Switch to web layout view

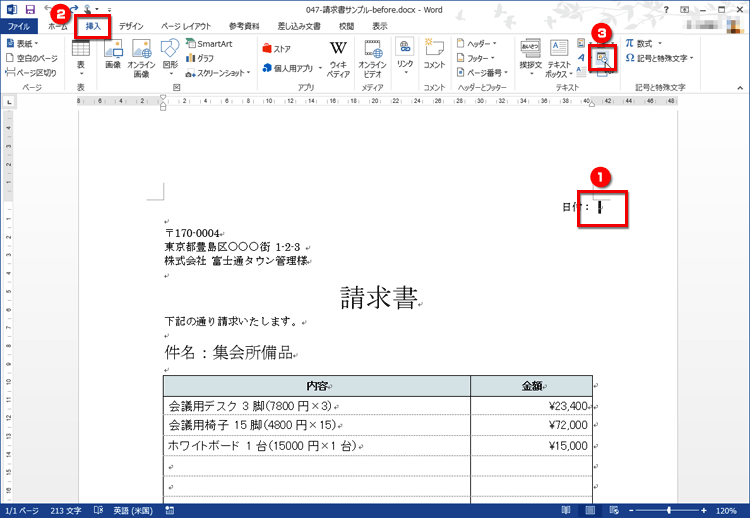[x=614, y=511]
